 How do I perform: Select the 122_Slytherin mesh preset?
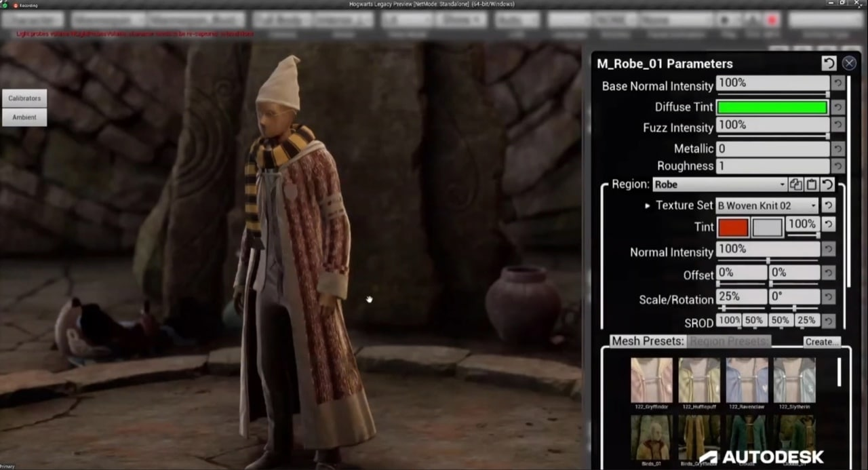click(x=795, y=384)
